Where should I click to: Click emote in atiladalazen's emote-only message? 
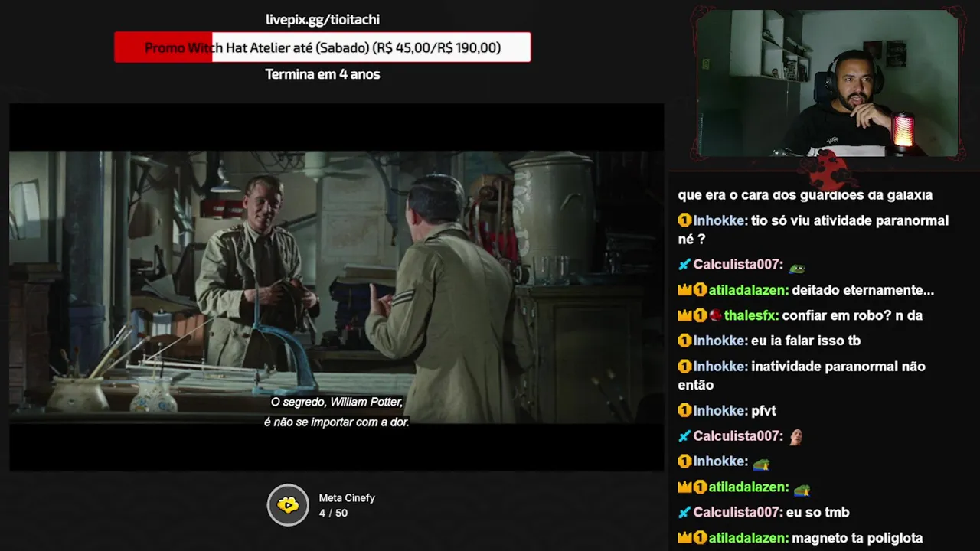pyautogui.click(x=802, y=488)
